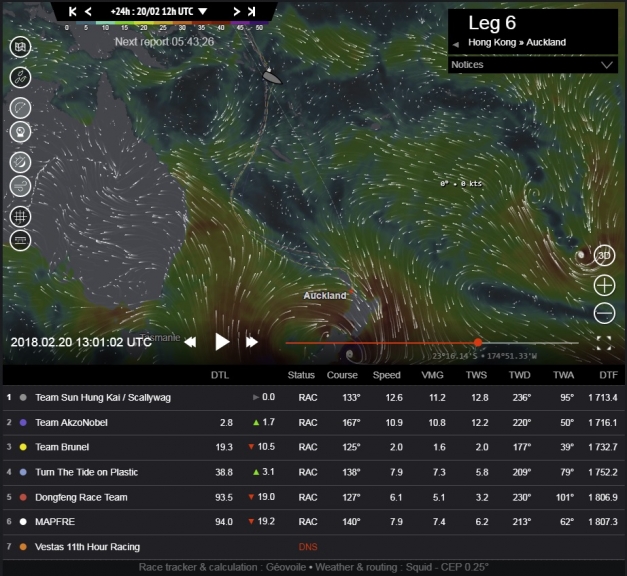Sort table by Status column
Image resolution: width=627 pixels, height=576 pixels.
tap(301, 375)
